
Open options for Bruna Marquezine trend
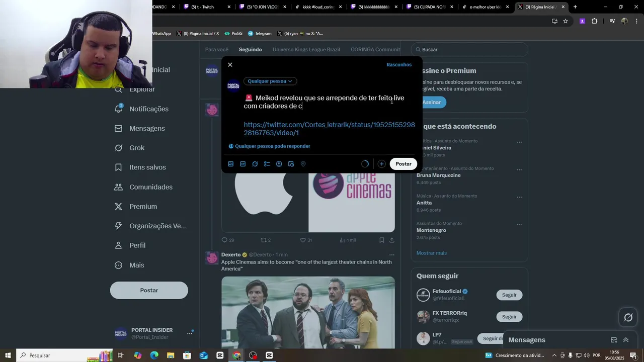point(519,170)
